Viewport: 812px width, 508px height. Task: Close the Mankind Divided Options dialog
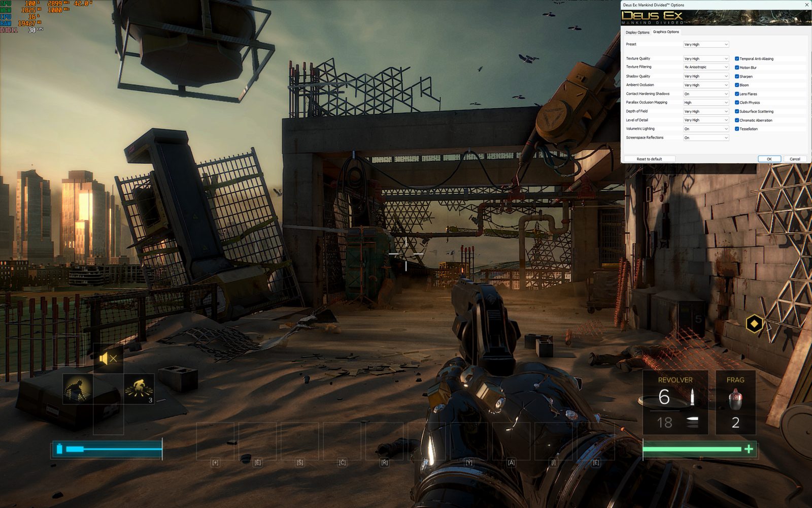806,5
